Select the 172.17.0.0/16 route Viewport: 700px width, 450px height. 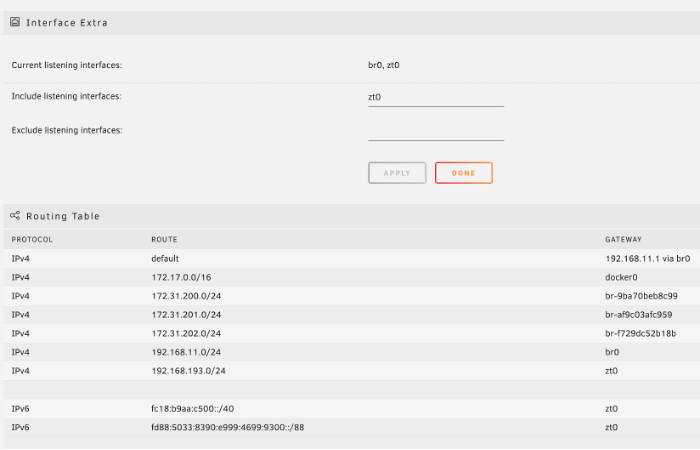tap(181, 278)
